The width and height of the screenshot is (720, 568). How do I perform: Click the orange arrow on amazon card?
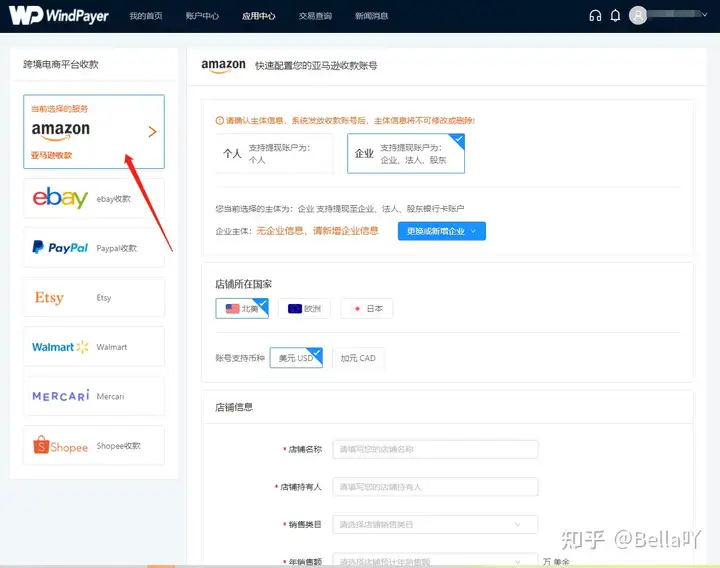152,132
